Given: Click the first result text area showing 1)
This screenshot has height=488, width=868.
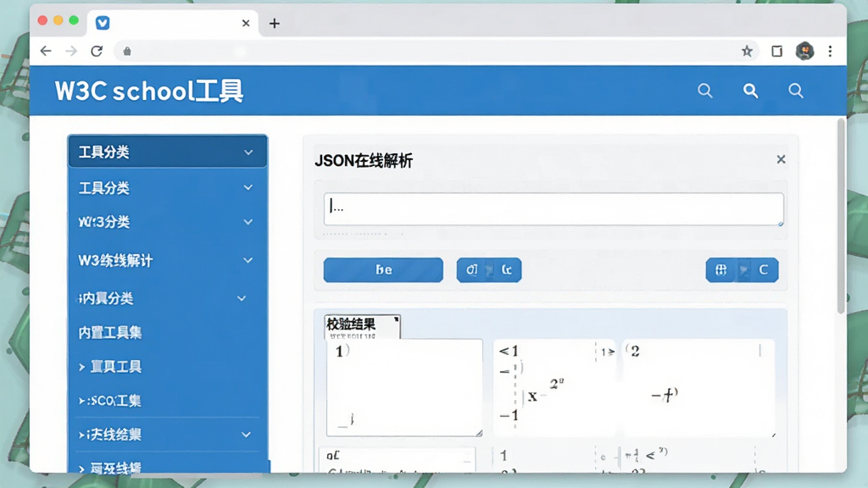Looking at the screenshot, I should pos(404,387).
